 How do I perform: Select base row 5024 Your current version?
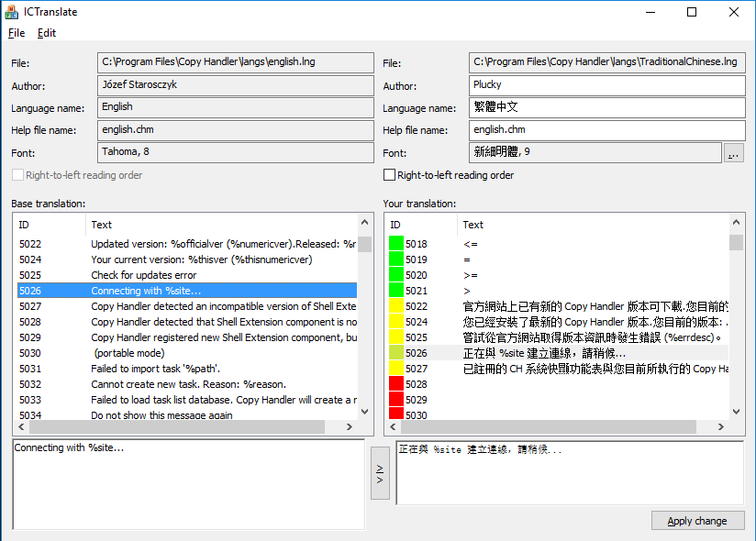point(187,259)
